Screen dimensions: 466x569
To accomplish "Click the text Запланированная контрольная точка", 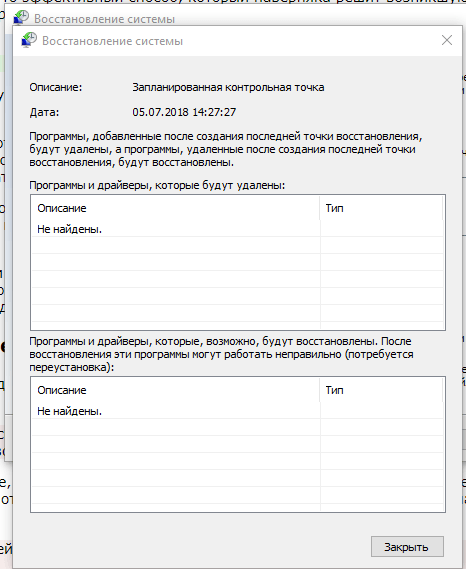I will point(228,87).
